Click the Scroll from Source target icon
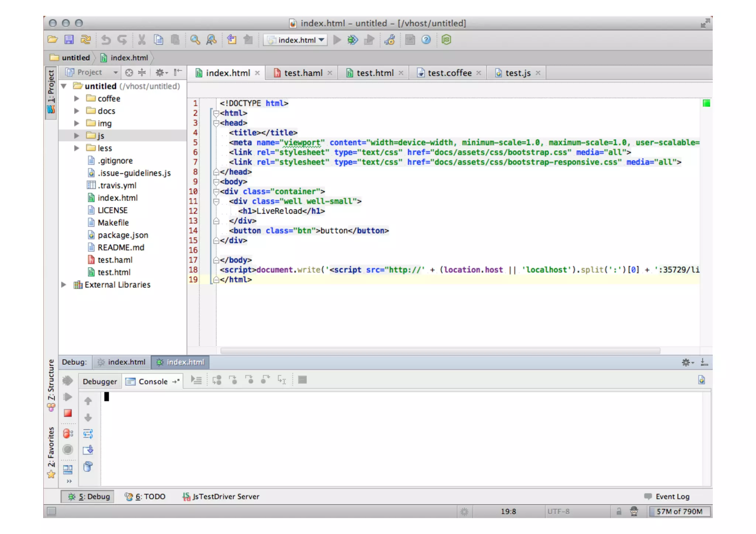Screen dimensions: 756x534 tap(129, 72)
